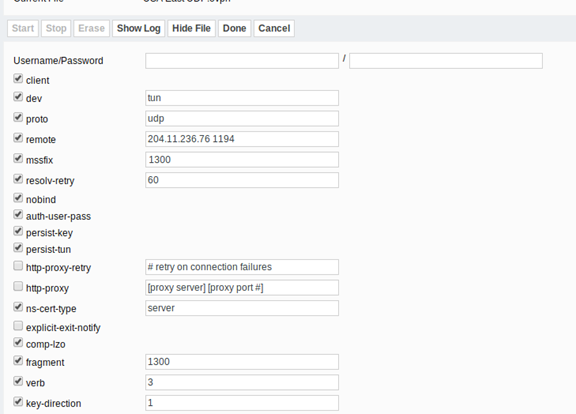Image resolution: width=576 pixels, height=414 pixels.
Task: Click the nobind label text
Action: [41, 200]
